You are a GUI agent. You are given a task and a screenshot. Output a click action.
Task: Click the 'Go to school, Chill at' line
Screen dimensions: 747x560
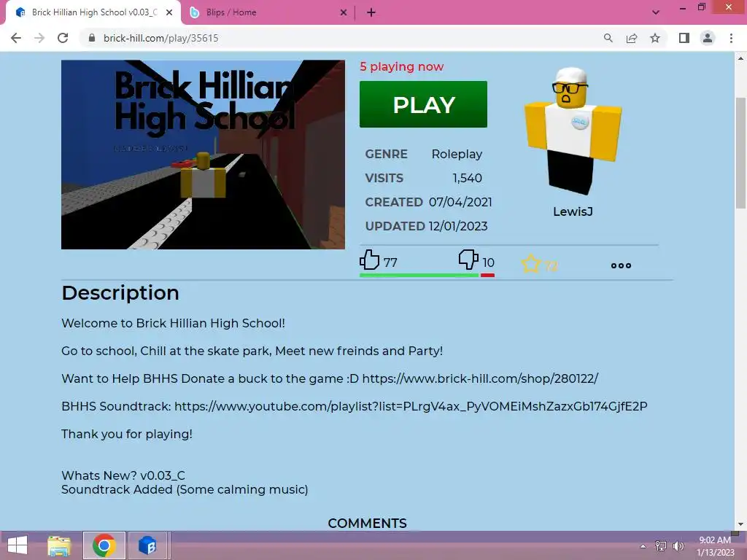click(x=252, y=351)
